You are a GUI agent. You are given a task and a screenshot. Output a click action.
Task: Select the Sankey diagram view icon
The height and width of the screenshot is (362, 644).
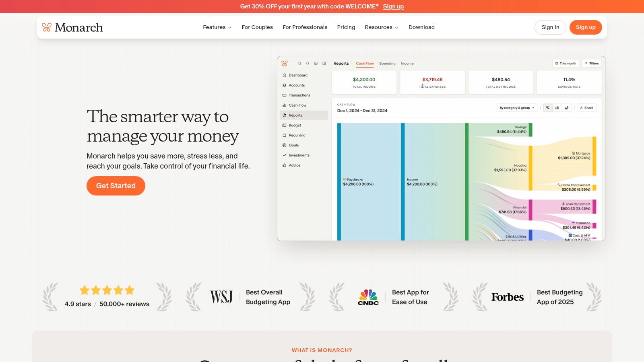pos(548,108)
